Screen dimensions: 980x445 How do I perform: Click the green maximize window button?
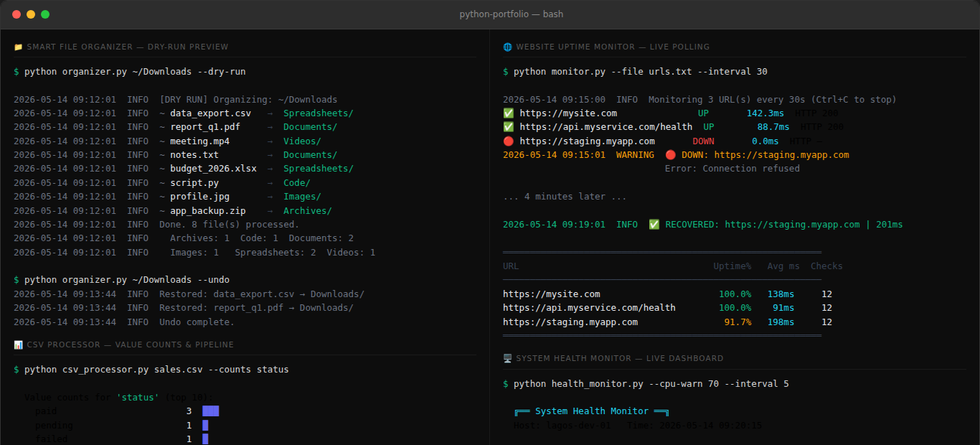pos(45,14)
